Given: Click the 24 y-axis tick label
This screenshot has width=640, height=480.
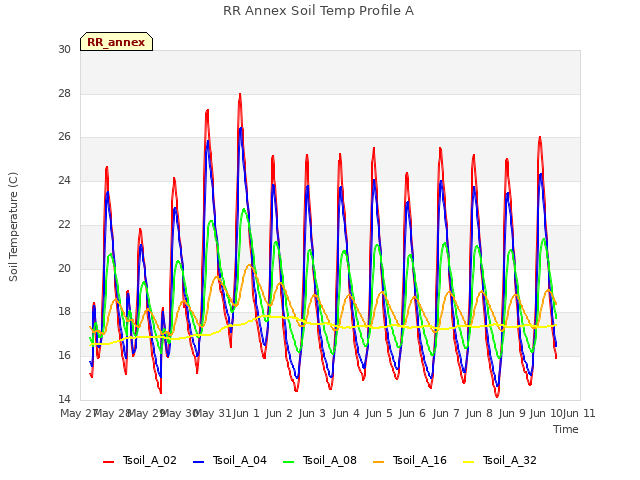Looking at the screenshot, I should [x=64, y=180].
